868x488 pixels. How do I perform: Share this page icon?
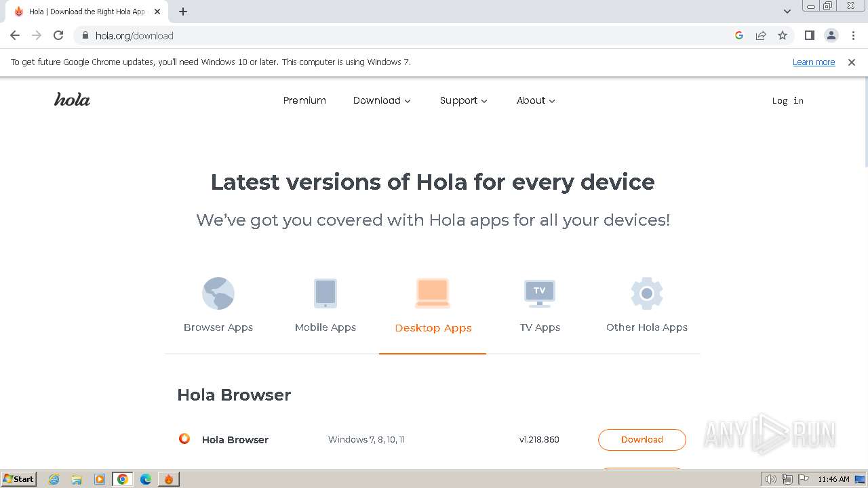pos(761,35)
